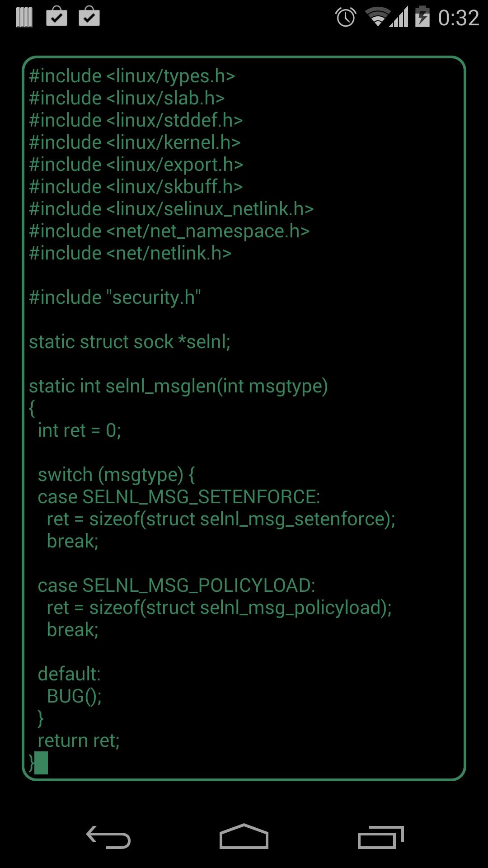Tap the cellular signal strength icon
This screenshot has width=488, height=868.
(399, 16)
